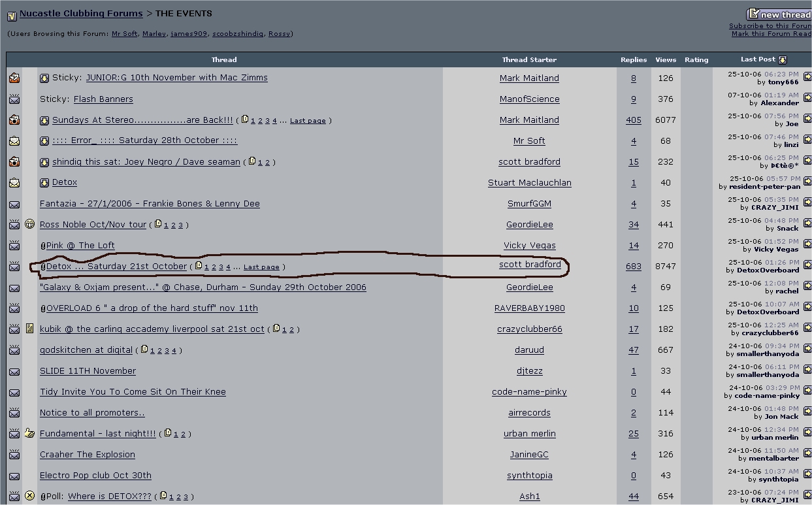
Task: Open reply count 683 who-posted link
Action: tap(633, 267)
